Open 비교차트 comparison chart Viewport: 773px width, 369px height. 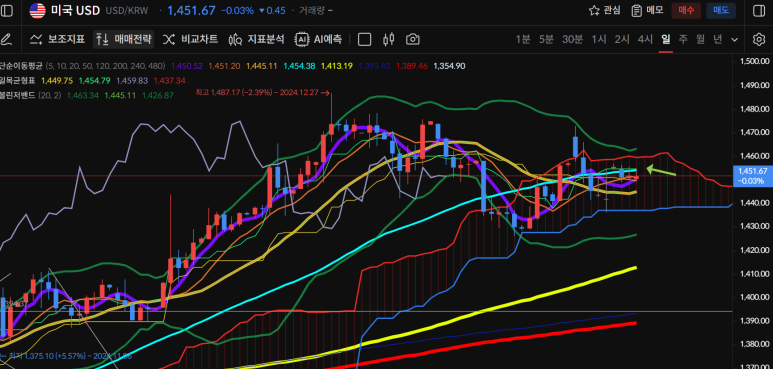pos(190,39)
